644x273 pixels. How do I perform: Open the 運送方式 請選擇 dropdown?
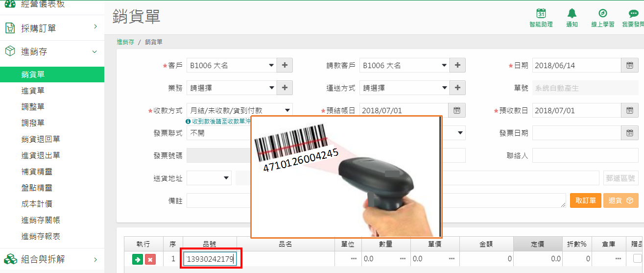[x=405, y=88]
